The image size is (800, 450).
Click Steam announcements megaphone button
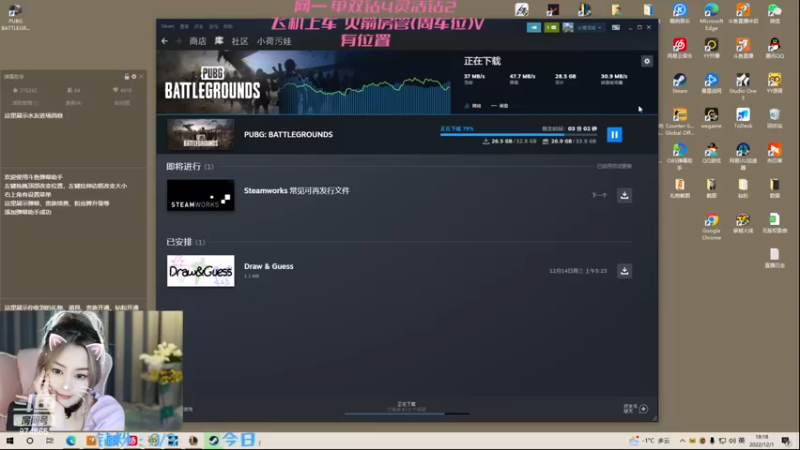pyautogui.click(x=534, y=28)
